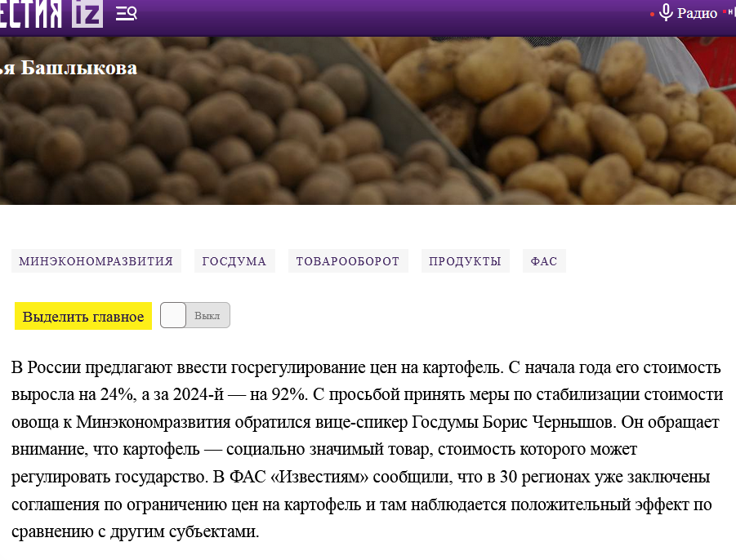Open the ТОВАРООБОРОТ tag
This screenshot has width=736, height=560.
(x=348, y=261)
